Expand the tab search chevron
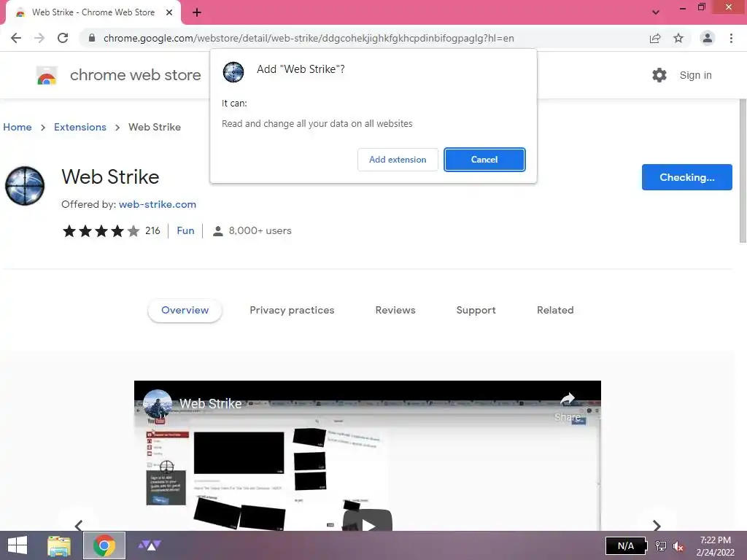747x560 pixels. tap(656, 12)
